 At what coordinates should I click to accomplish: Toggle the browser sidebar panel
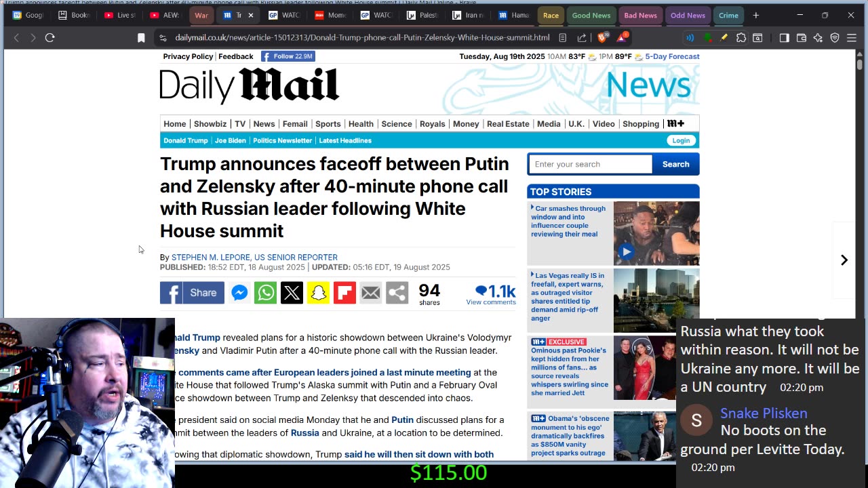click(x=784, y=38)
